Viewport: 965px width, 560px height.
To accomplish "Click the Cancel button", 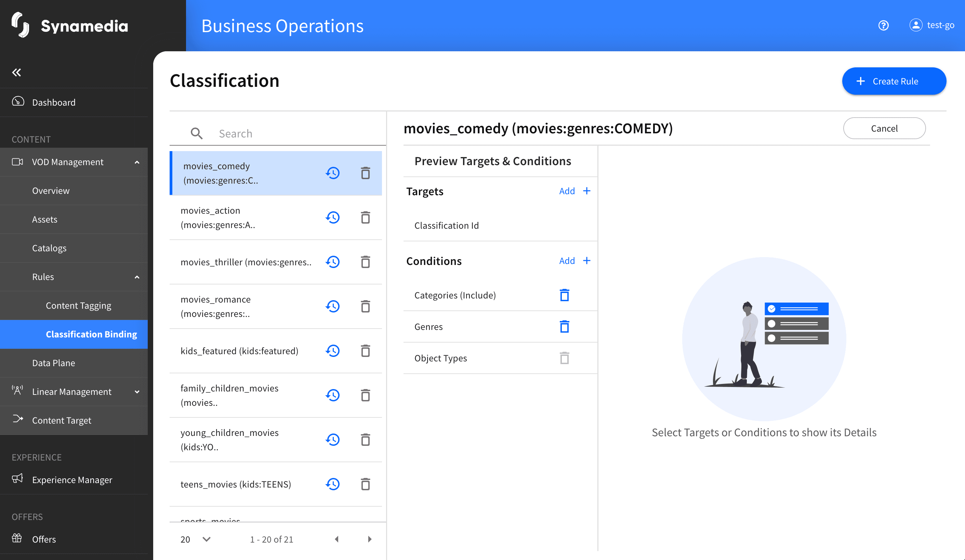I will point(884,128).
